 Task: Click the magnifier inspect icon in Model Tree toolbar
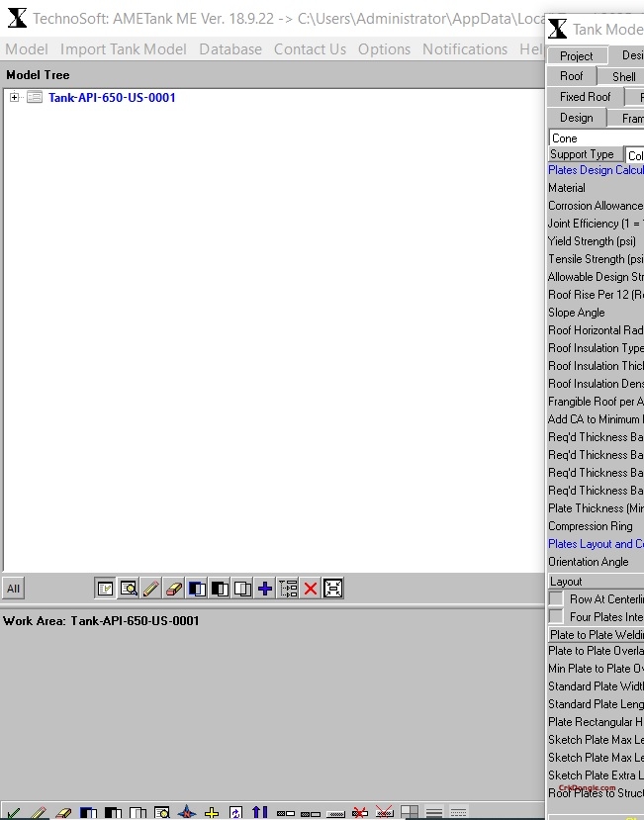129,589
